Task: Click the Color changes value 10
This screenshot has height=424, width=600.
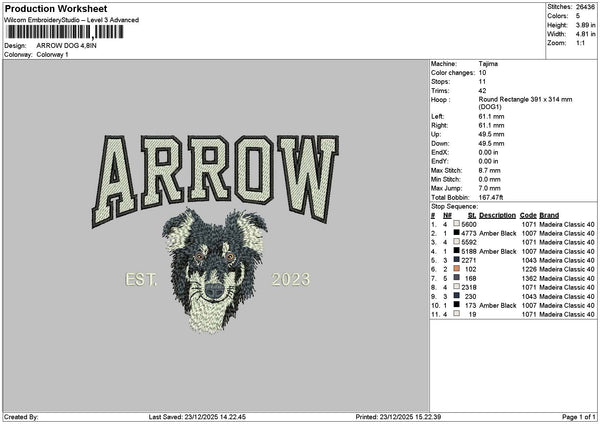Action: point(482,73)
